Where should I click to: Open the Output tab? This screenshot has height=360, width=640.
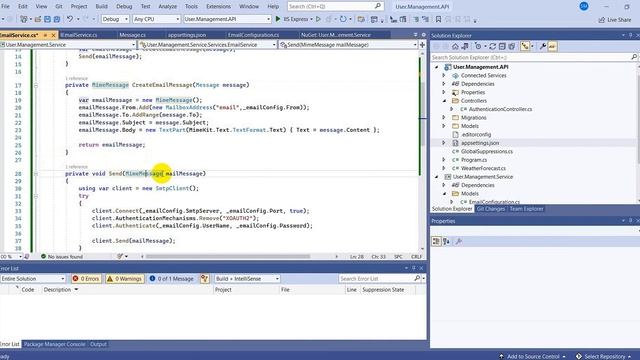coord(98,344)
